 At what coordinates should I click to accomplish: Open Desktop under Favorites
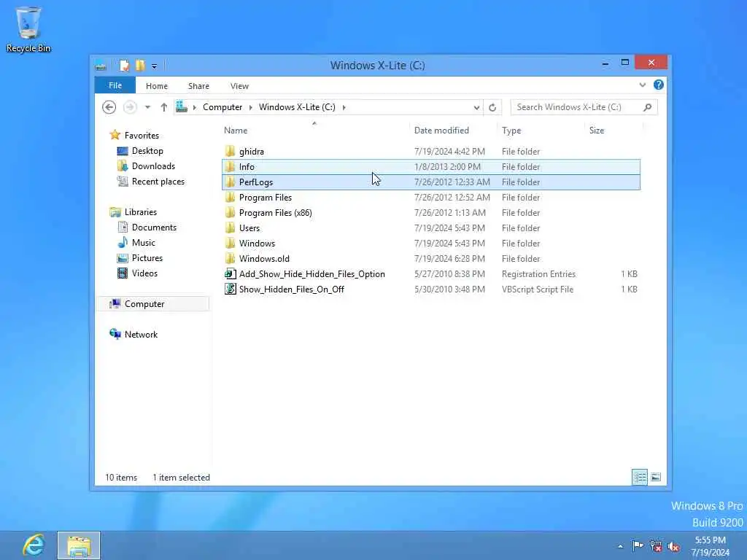pyautogui.click(x=147, y=151)
